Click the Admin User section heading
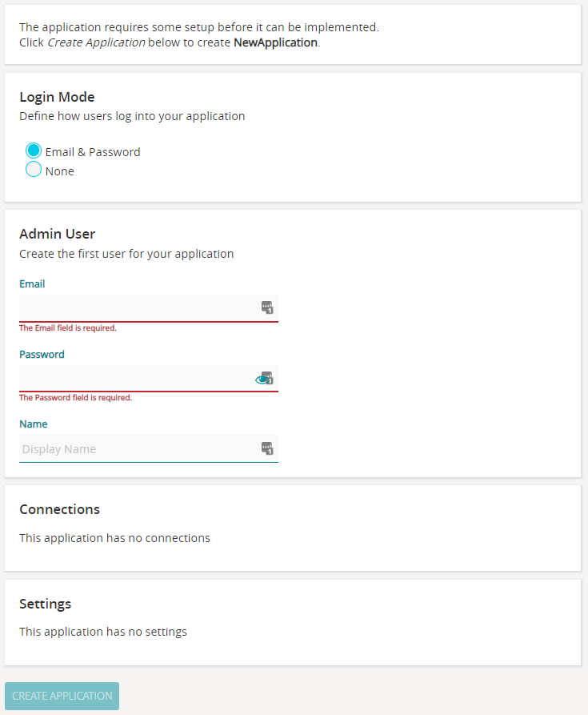Viewport: 588px width, 715px height. point(57,234)
